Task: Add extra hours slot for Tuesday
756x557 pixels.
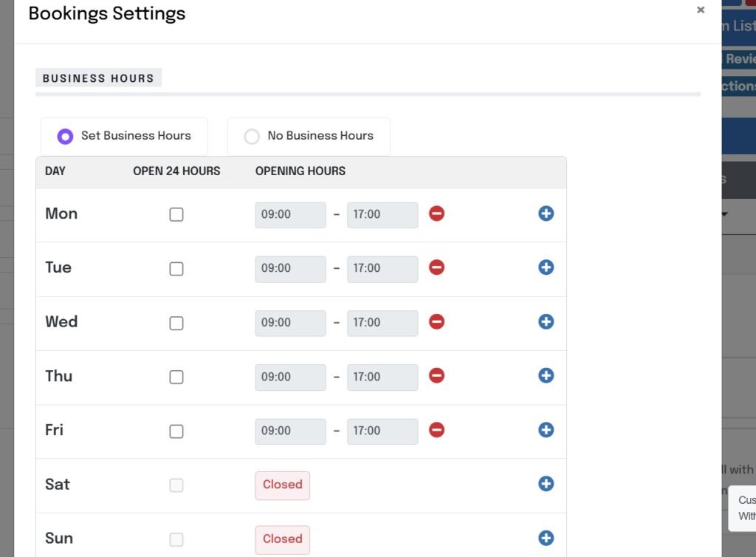Action: tap(546, 267)
